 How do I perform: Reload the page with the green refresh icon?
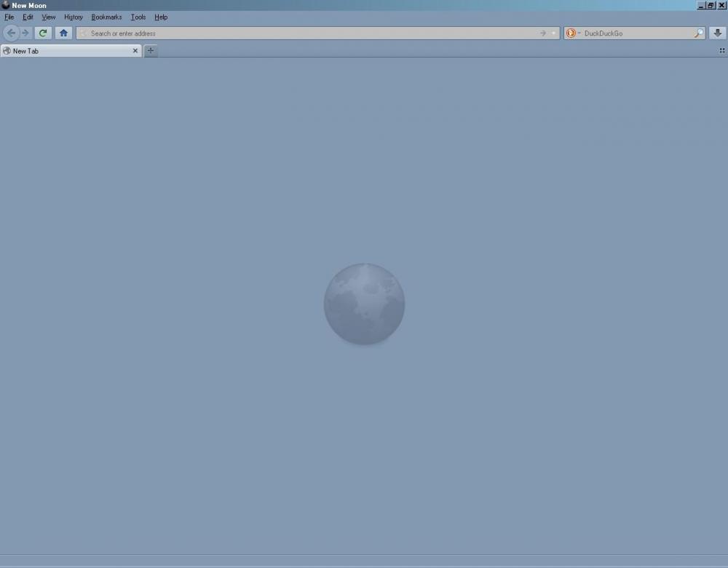pos(43,33)
